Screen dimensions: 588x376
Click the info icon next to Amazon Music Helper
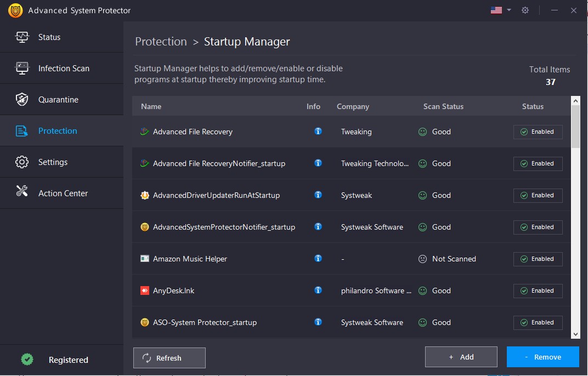[x=318, y=259]
